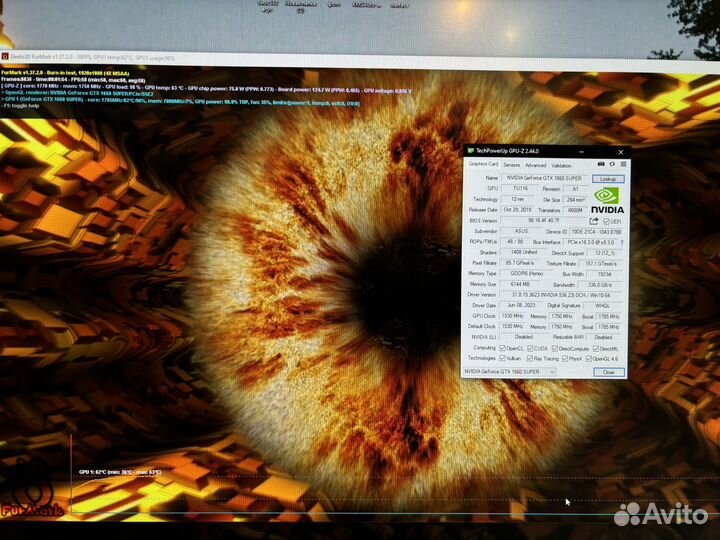Toggle the Vulkan technologies checkbox

[503, 358]
